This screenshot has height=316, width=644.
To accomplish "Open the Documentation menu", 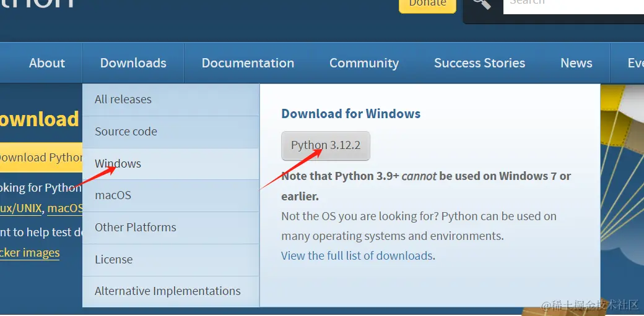I will pos(248,63).
